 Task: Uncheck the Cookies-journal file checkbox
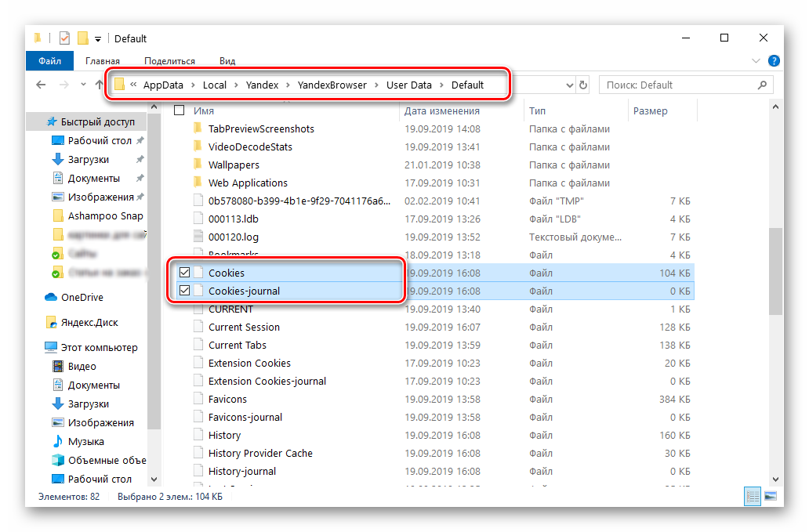tap(184, 291)
